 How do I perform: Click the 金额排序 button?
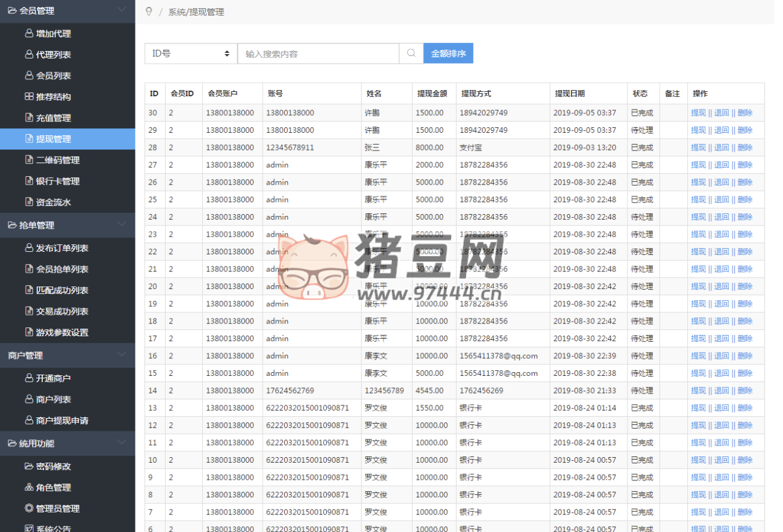(448, 54)
